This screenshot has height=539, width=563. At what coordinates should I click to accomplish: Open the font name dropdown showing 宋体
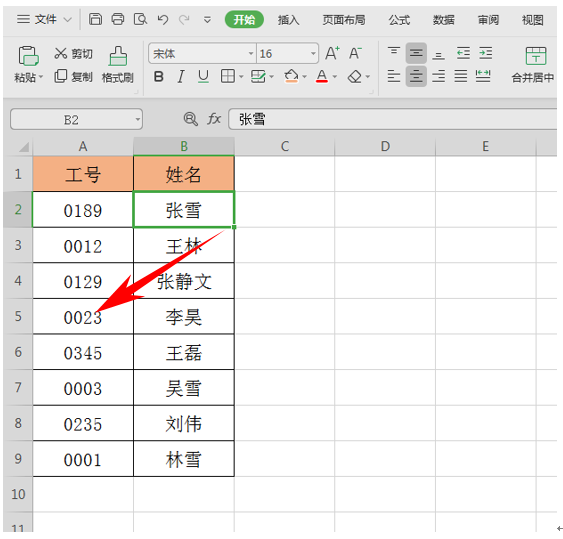(251, 54)
